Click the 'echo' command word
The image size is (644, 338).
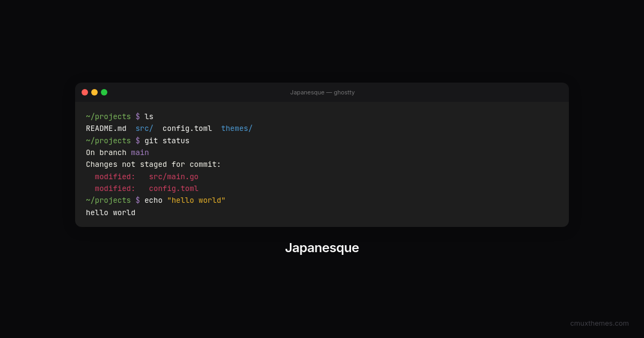click(x=153, y=201)
